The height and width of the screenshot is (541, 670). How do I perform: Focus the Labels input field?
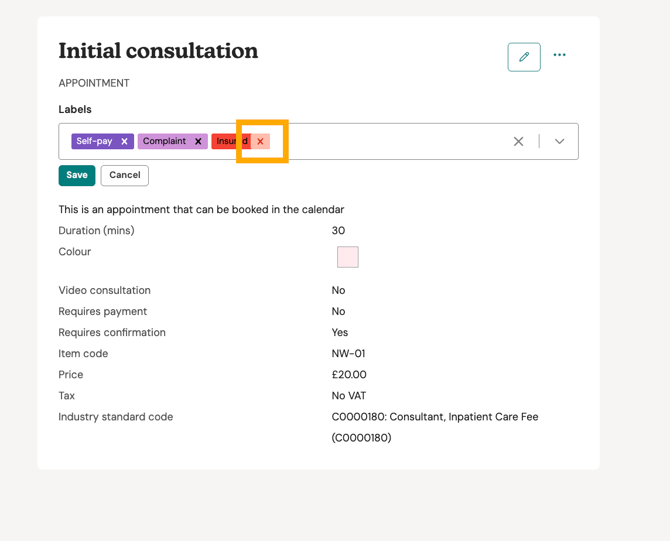pos(390,142)
